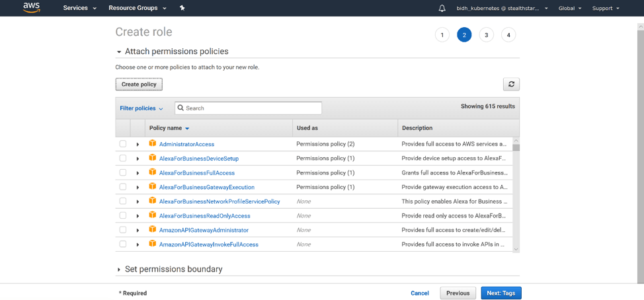Click the table scrollbar down arrow
The image size is (644, 300).
(516, 248)
